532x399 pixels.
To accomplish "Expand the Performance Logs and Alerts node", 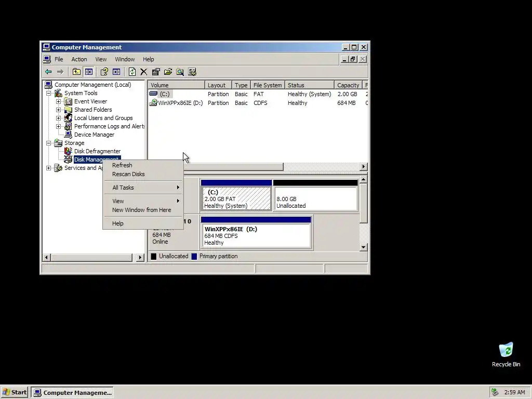I will [58, 126].
